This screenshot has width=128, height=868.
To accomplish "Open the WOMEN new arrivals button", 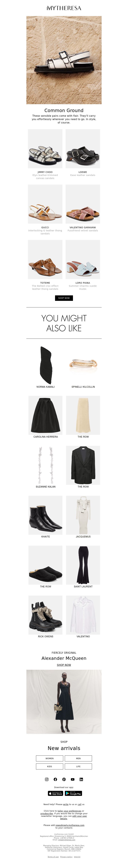I will 49,759.
